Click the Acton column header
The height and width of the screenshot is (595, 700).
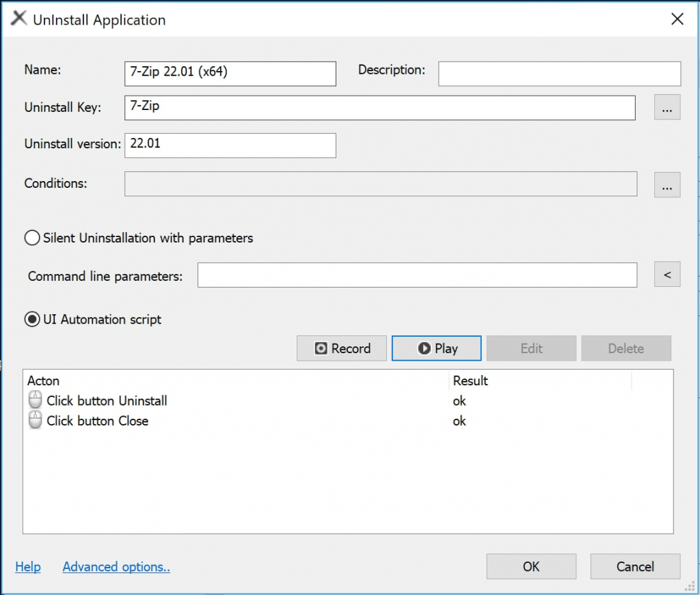click(236, 380)
